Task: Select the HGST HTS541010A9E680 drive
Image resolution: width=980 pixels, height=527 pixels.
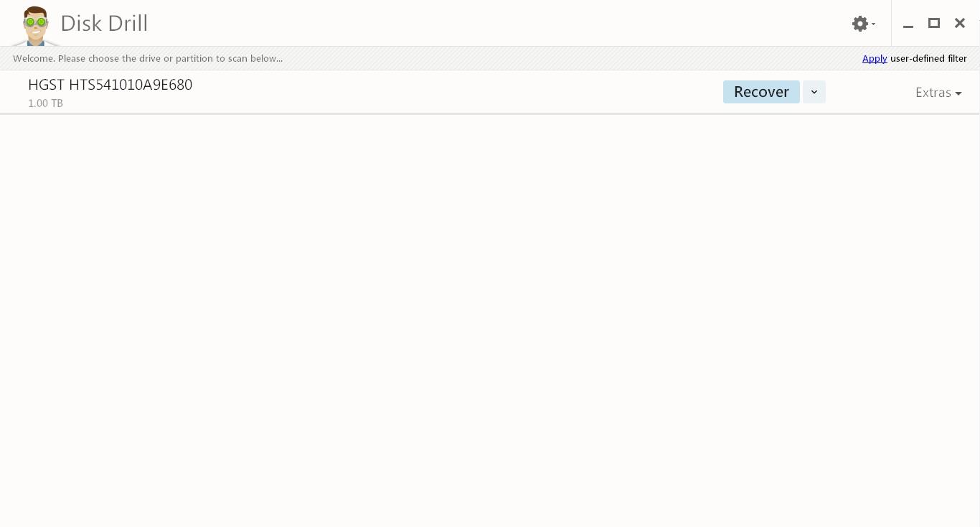Action: [110, 85]
